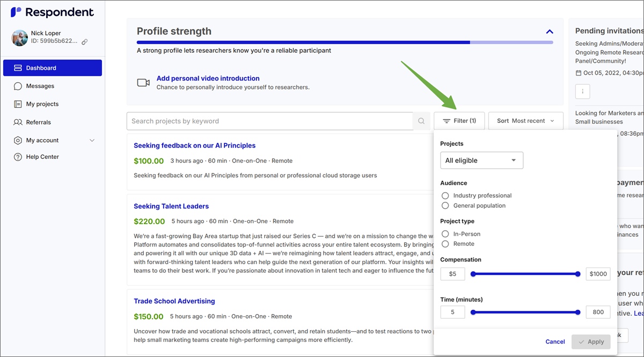Click the maximum time 800 field
Screen dimensions: 644x357
tap(598, 312)
